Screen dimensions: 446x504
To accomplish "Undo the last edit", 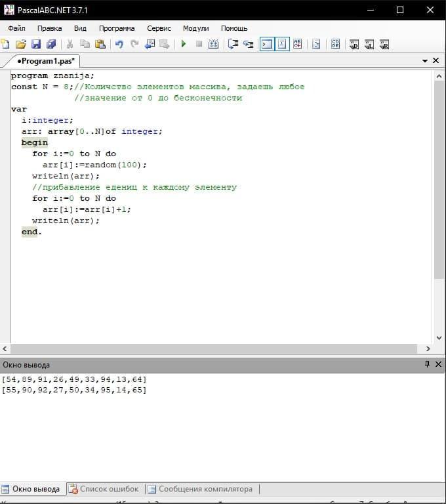I will 119,44.
